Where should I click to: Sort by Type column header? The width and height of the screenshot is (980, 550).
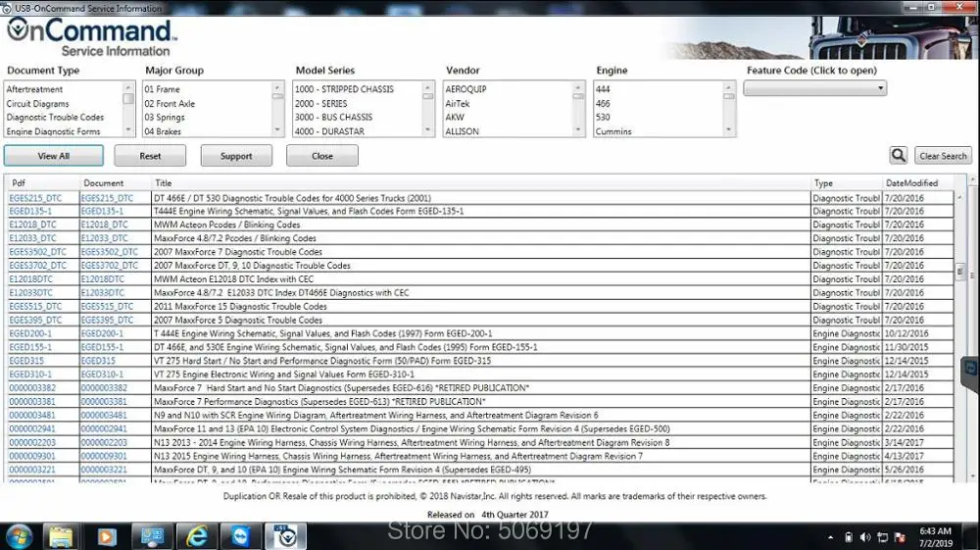[823, 183]
